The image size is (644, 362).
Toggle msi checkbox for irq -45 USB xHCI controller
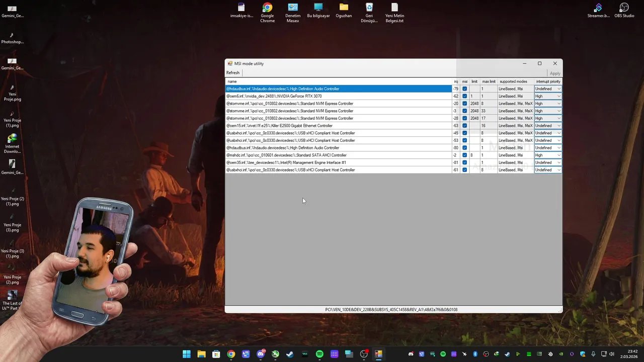464,133
